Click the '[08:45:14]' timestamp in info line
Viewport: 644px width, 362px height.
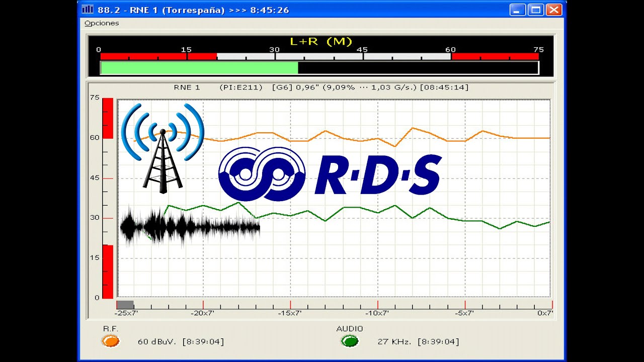click(x=444, y=87)
